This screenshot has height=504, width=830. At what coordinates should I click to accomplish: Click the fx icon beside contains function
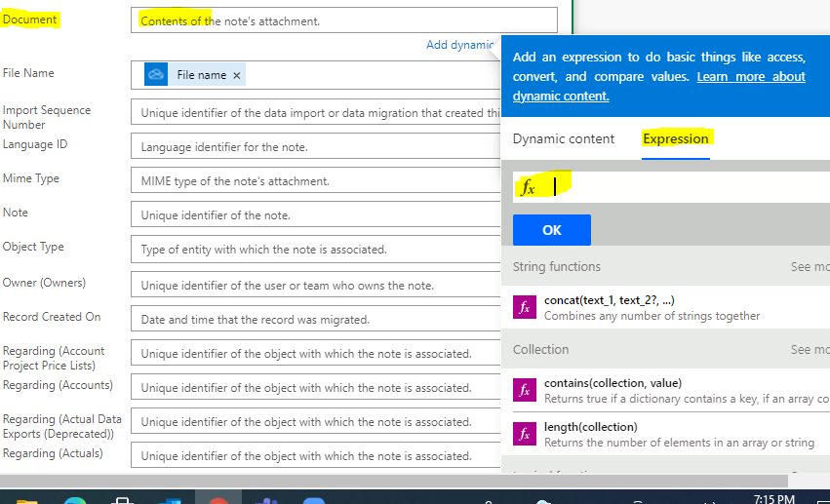(525, 390)
